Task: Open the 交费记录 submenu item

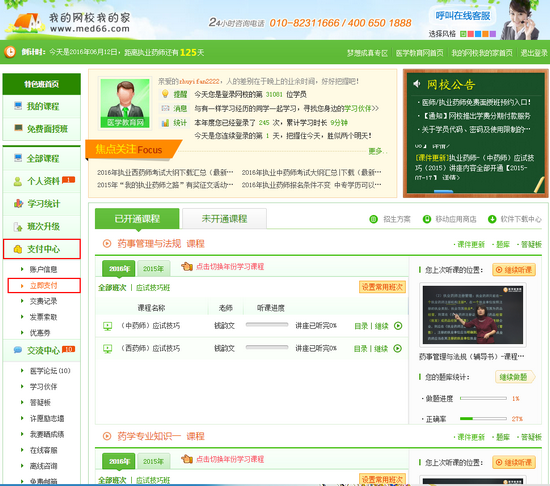Action: (43, 301)
